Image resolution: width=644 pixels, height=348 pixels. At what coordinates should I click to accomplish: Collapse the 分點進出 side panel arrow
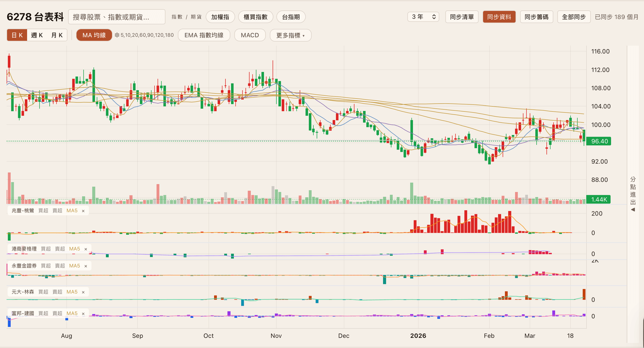pyautogui.click(x=633, y=210)
